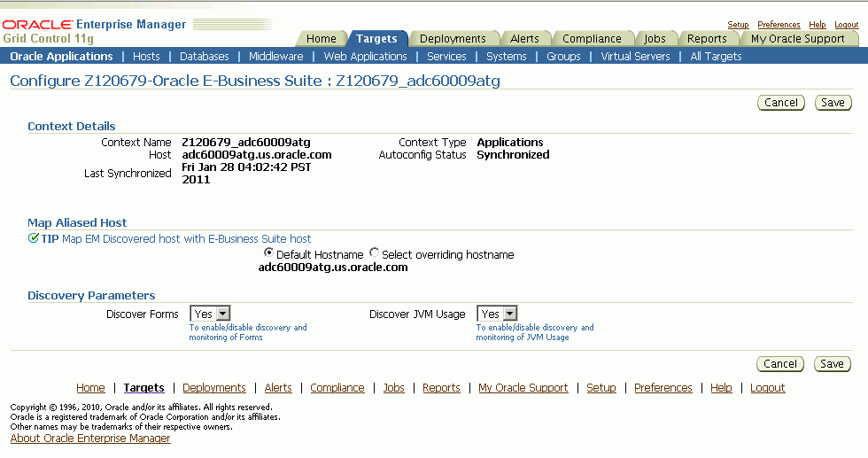Click the footer My Oracle Support link

click(523, 388)
